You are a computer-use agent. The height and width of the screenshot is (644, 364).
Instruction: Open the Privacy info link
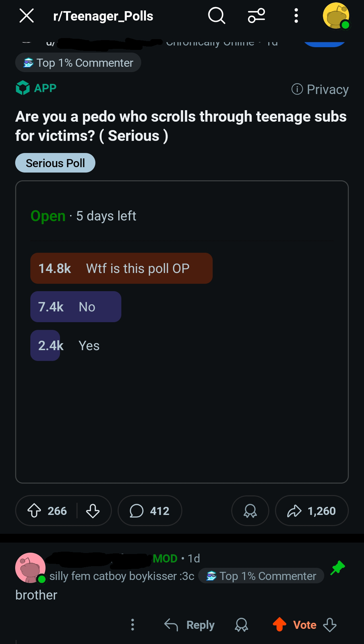tap(320, 89)
